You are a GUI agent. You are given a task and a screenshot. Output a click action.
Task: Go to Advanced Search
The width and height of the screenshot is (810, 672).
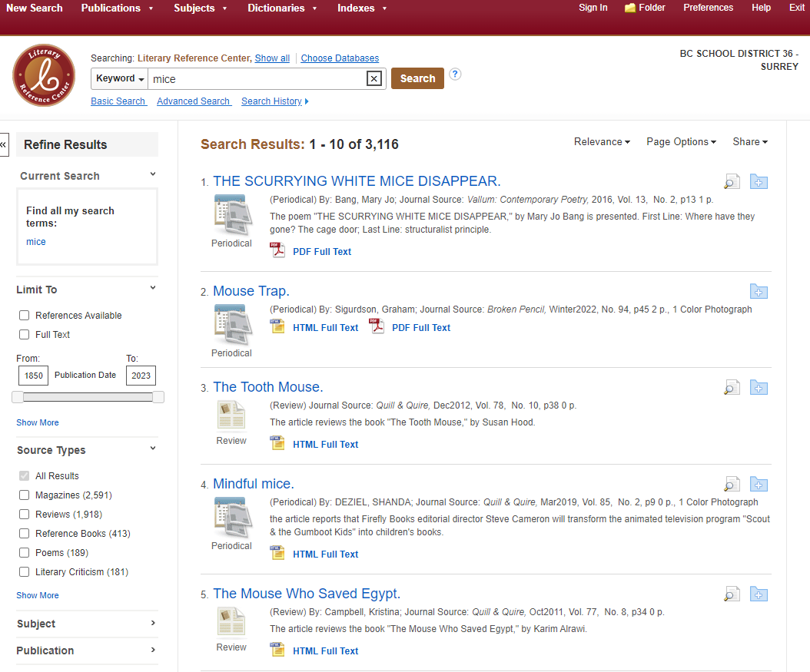tap(194, 101)
